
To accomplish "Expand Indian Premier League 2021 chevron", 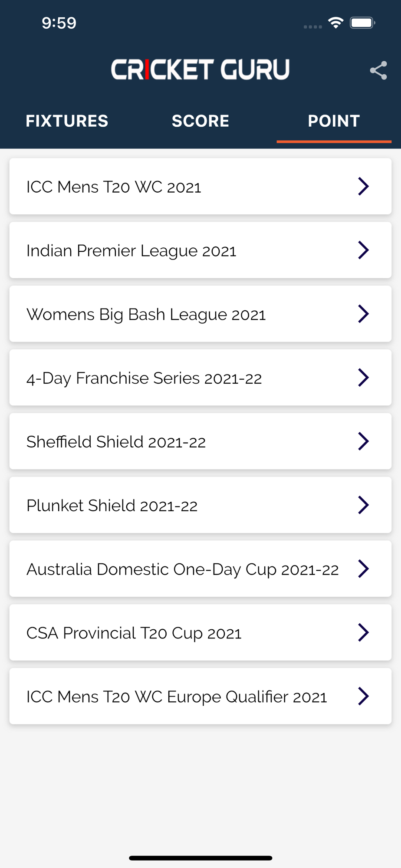I will click(363, 250).
